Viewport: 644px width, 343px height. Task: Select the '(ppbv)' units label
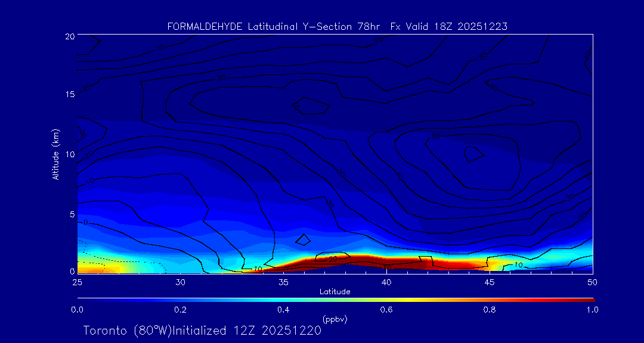335,319
